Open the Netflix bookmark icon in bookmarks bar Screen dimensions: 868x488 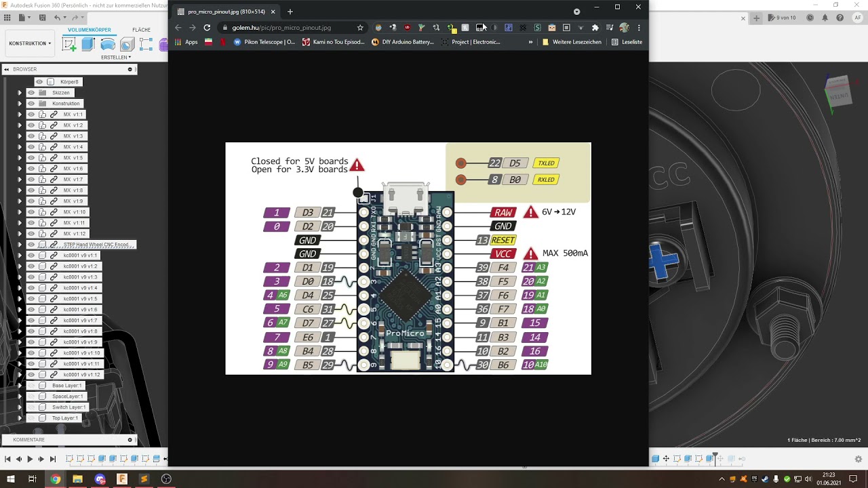[x=223, y=42]
